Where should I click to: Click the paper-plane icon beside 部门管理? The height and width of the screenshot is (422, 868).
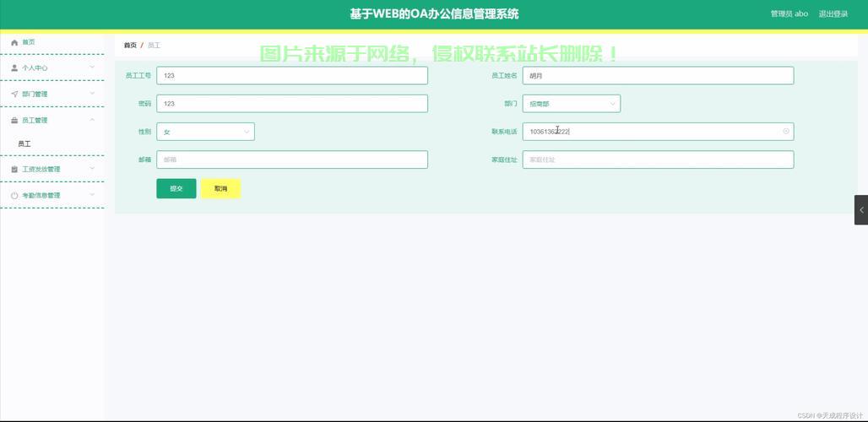pyautogui.click(x=15, y=94)
